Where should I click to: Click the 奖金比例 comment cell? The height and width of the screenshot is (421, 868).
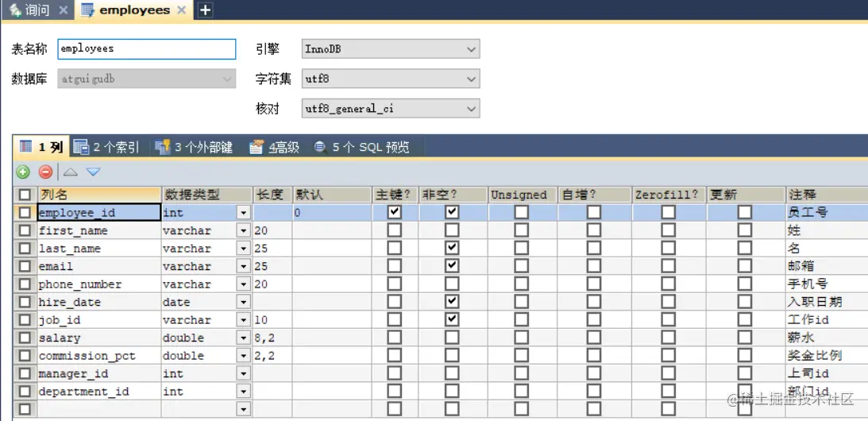pyautogui.click(x=826, y=356)
